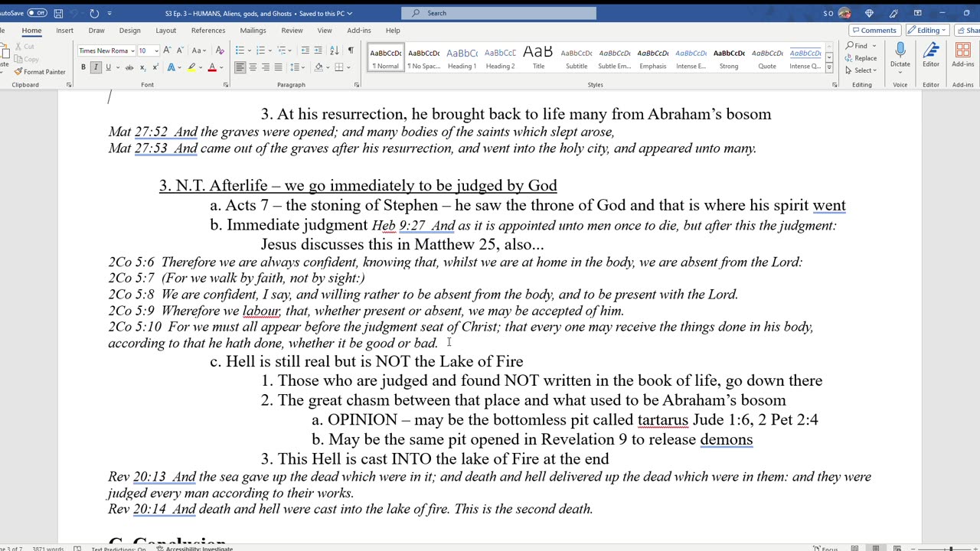Viewport: 980px width, 551px height.
Task: Click Clear All Formatting icon
Action: pos(220,51)
